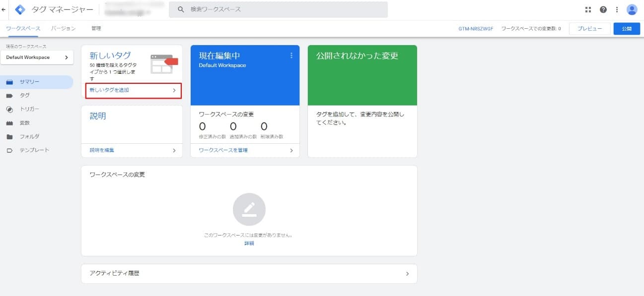Open the help question mark icon
This screenshot has height=296, width=644.
(603, 9)
